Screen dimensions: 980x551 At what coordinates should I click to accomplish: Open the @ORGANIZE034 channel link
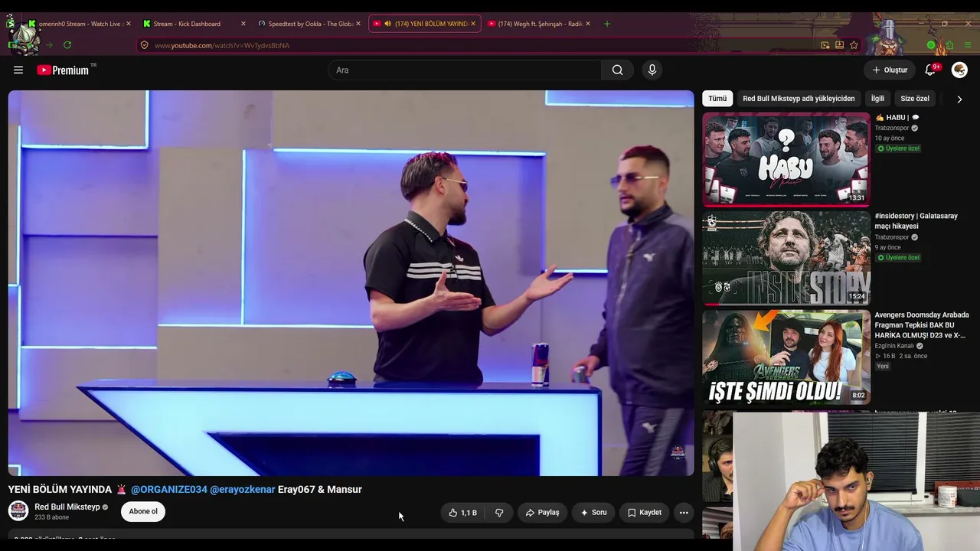coord(169,490)
